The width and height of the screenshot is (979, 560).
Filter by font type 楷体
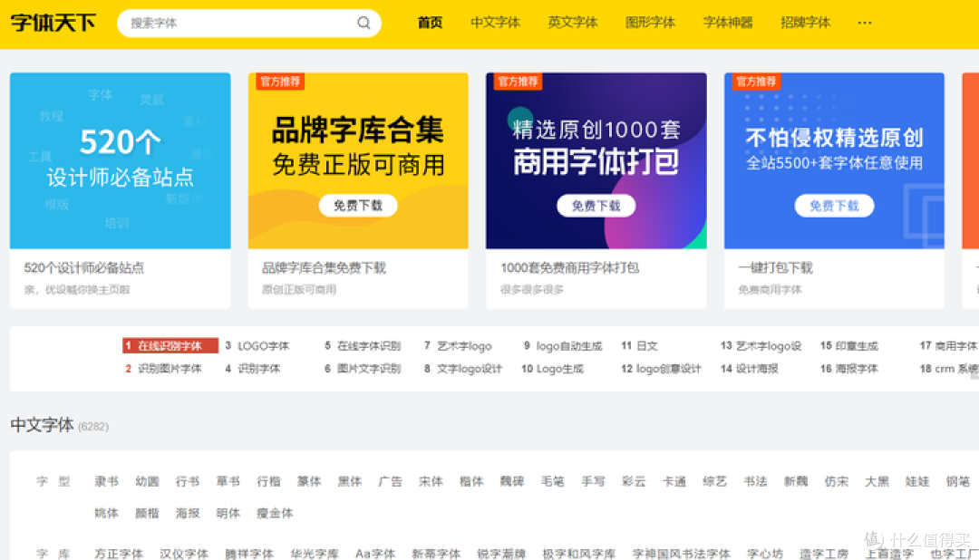click(x=471, y=481)
